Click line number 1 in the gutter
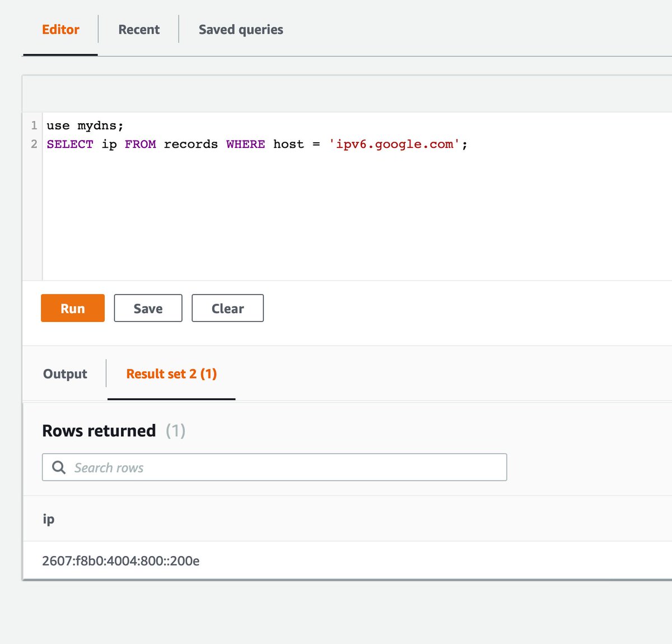The height and width of the screenshot is (644, 672). tap(34, 125)
